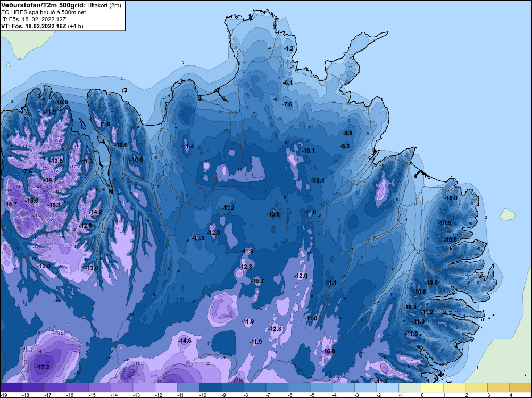Click the legend swatch labeled -13
The width and height of the screenshot is (532, 398).
click(x=144, y=387)
